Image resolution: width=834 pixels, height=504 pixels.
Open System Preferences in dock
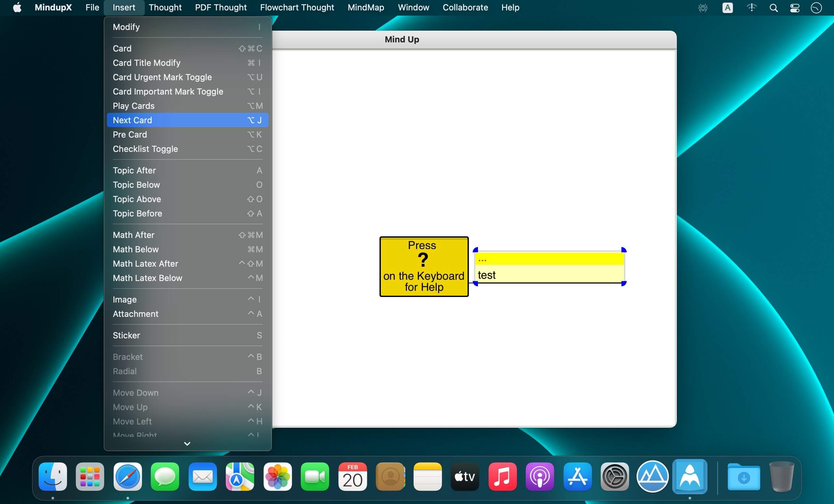pos(615,476)
